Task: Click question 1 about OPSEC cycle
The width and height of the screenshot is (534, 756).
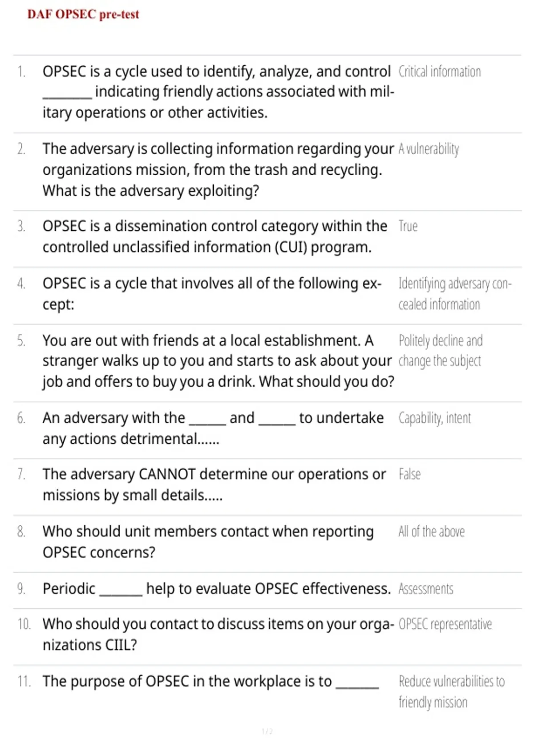Action: tap(218, 92)
